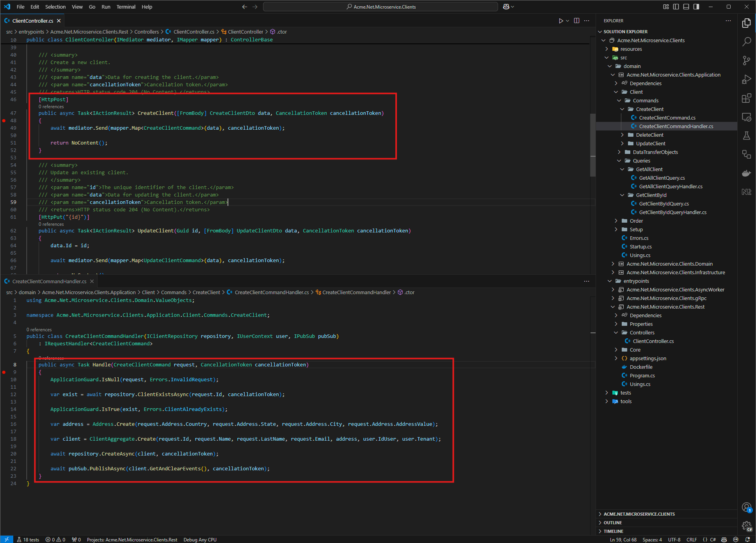Open the Help menu
Image resolution: width=756 pixels, height=543 pixels.
click(x=147, y=7)
